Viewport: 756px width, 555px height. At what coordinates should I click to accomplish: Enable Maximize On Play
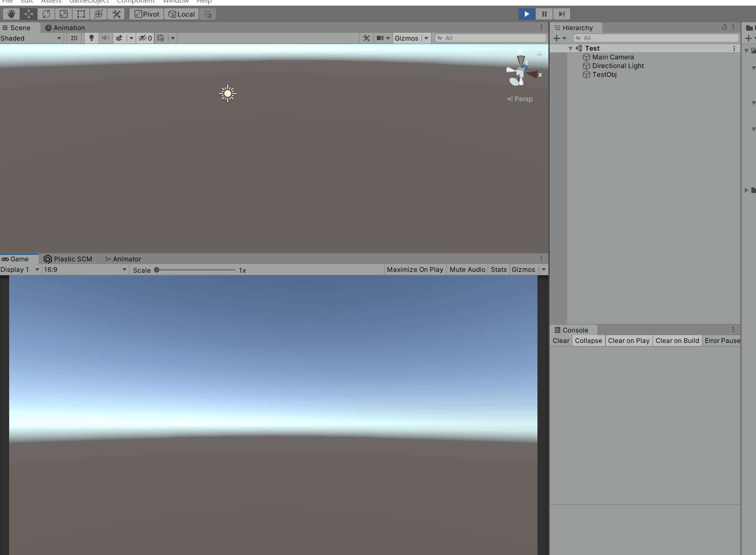[x=415, y=270]
